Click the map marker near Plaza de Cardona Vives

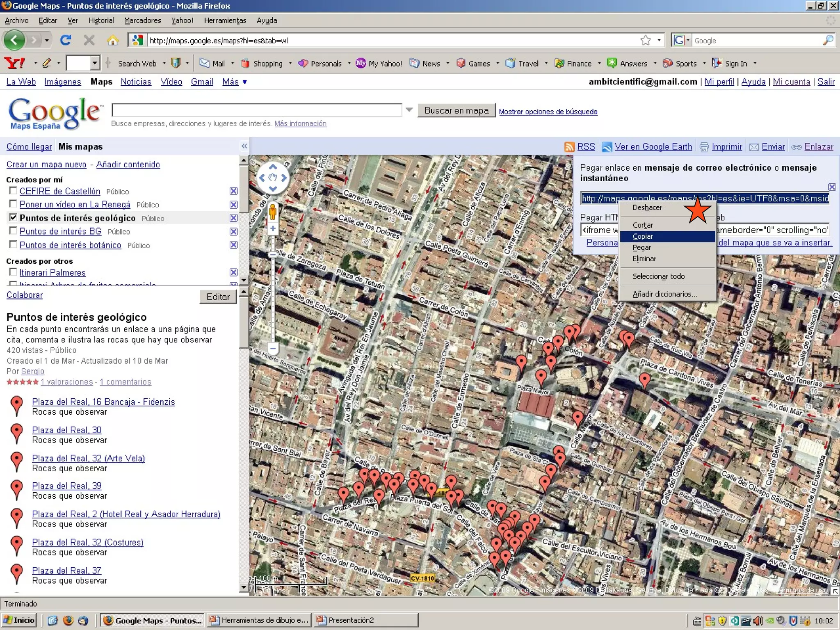coord(645,381)
